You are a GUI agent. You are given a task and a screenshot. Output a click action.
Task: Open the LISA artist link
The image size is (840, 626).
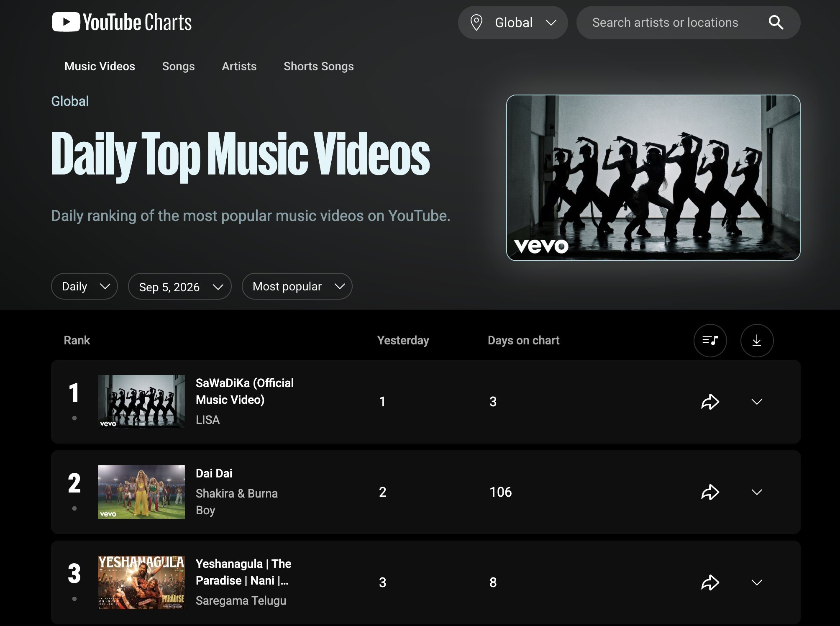207,420
